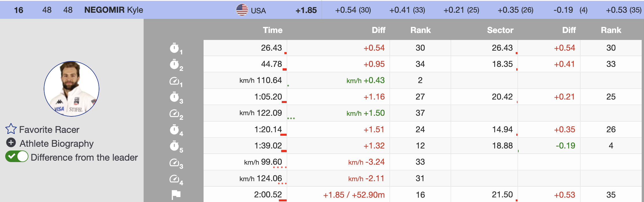Click the Athlete Biography link text
This screenshot has width=644, height=202.
(x=56, y=144)
